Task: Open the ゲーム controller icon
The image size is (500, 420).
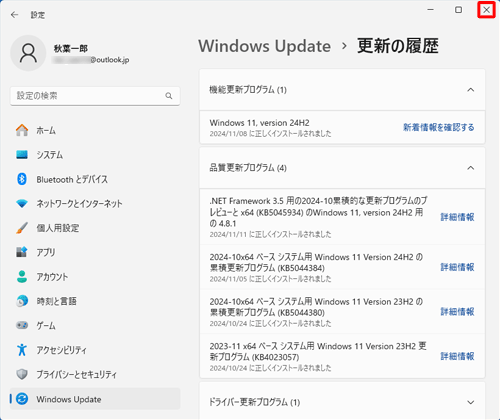Action: tap(22, 325)
